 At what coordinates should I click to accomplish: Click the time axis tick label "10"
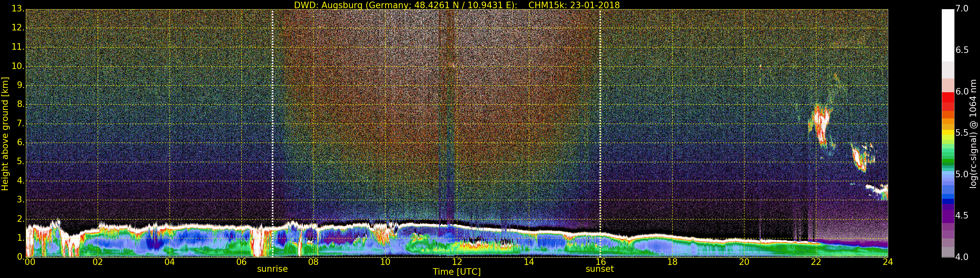tap(385, 262)
